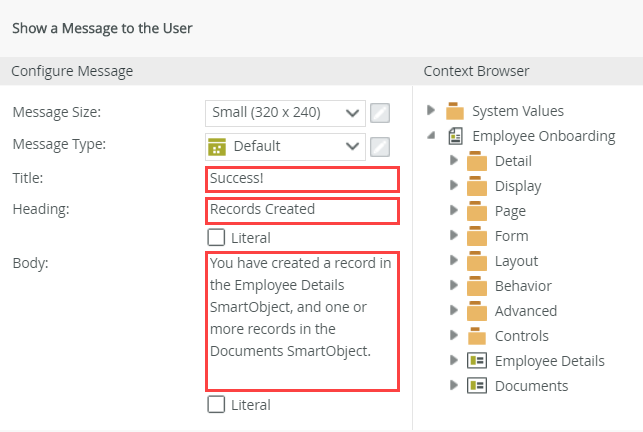Click the Controls folder icon
Image resolution: width=643 pixels, height=432 pixels.
(476, 336)
